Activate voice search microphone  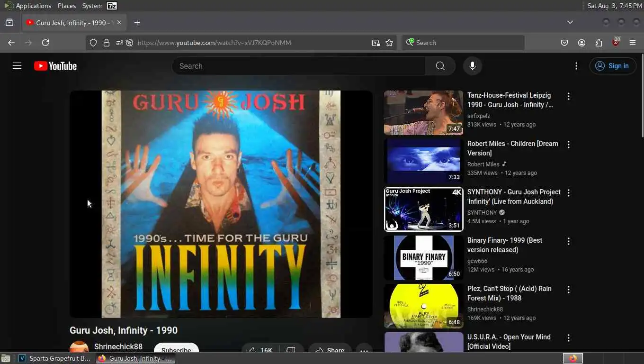point(473,66)
